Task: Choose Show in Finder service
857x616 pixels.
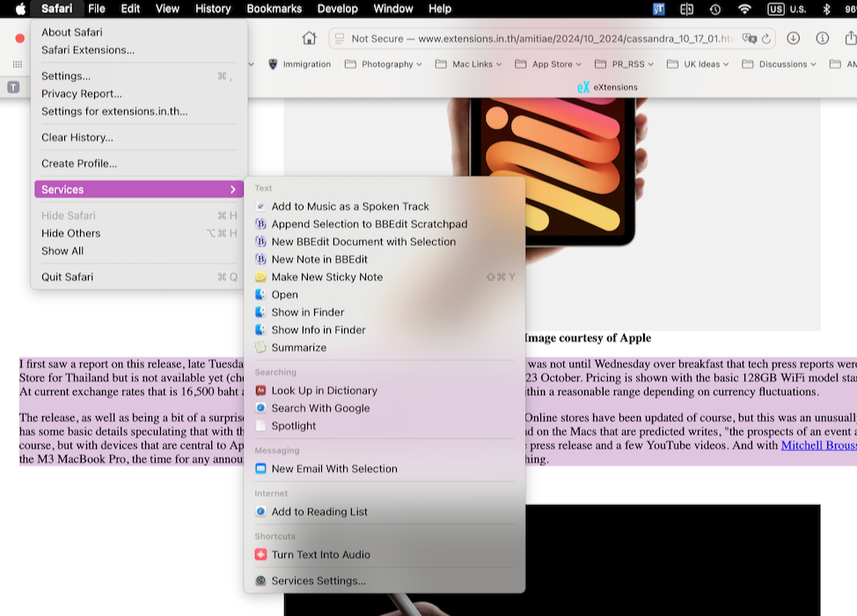Action: [x=385, y=312]
